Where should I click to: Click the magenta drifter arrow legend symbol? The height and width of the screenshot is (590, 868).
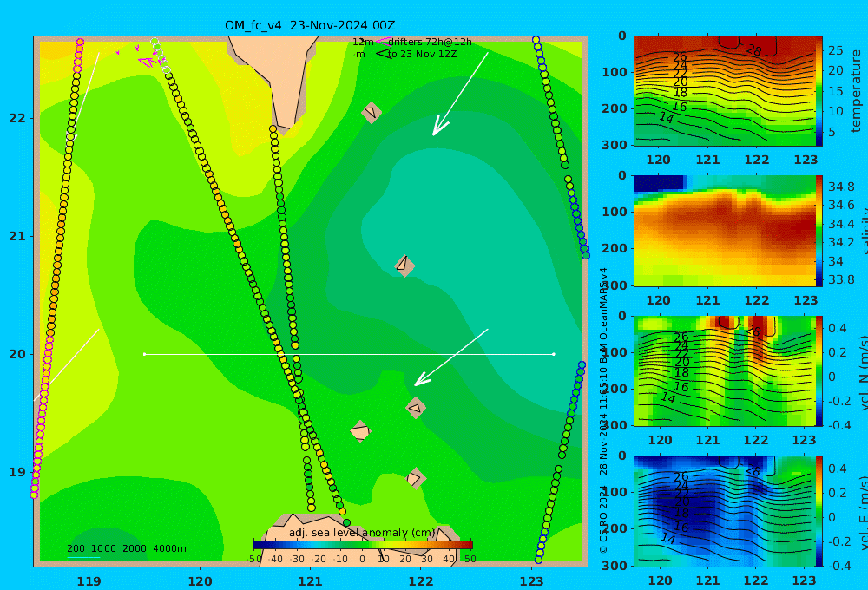click(382, 42)
